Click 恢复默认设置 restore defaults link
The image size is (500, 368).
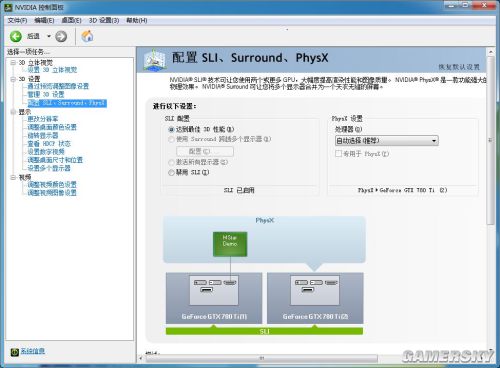pos(459,67)
